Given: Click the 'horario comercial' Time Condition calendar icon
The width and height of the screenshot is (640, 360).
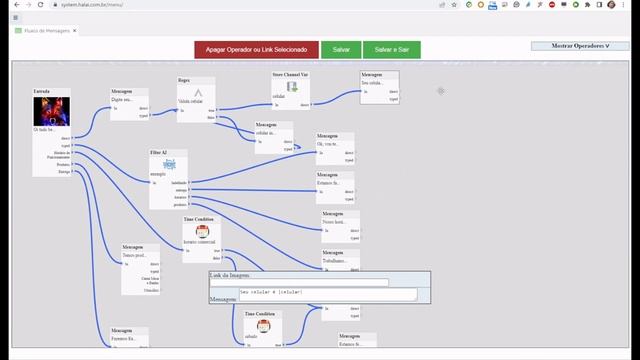Looking at the screenshot, I should pyautogui.click(x=202, y=231).
